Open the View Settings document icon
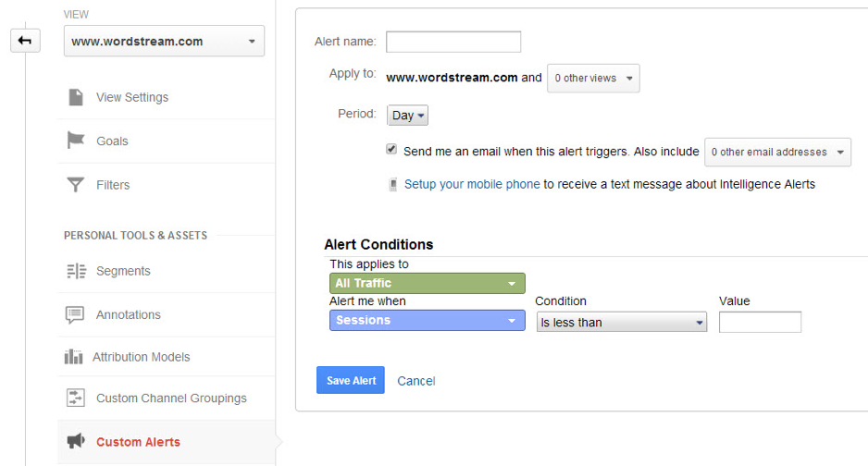This screenshot has height=466, width=868. coord(76,97)
